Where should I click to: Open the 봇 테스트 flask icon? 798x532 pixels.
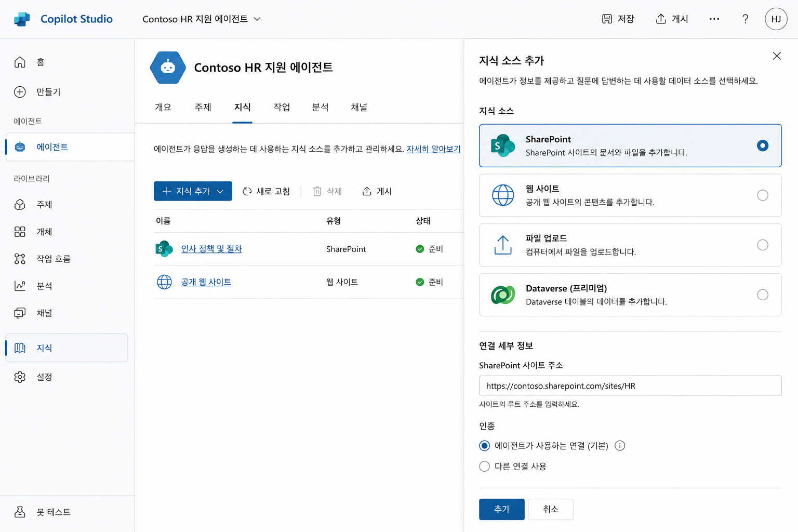click(20, 512)
